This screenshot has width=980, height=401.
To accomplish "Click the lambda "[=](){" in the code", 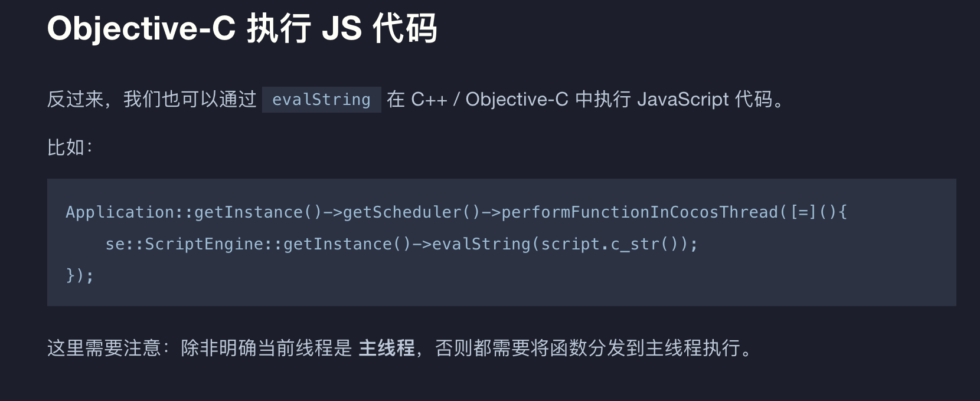I will 819,212.
